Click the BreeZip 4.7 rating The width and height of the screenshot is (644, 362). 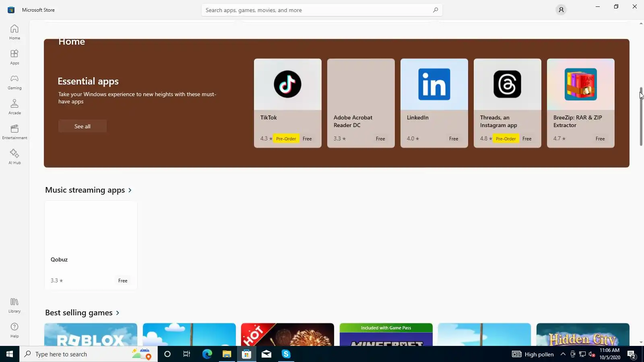pos(559,138)
